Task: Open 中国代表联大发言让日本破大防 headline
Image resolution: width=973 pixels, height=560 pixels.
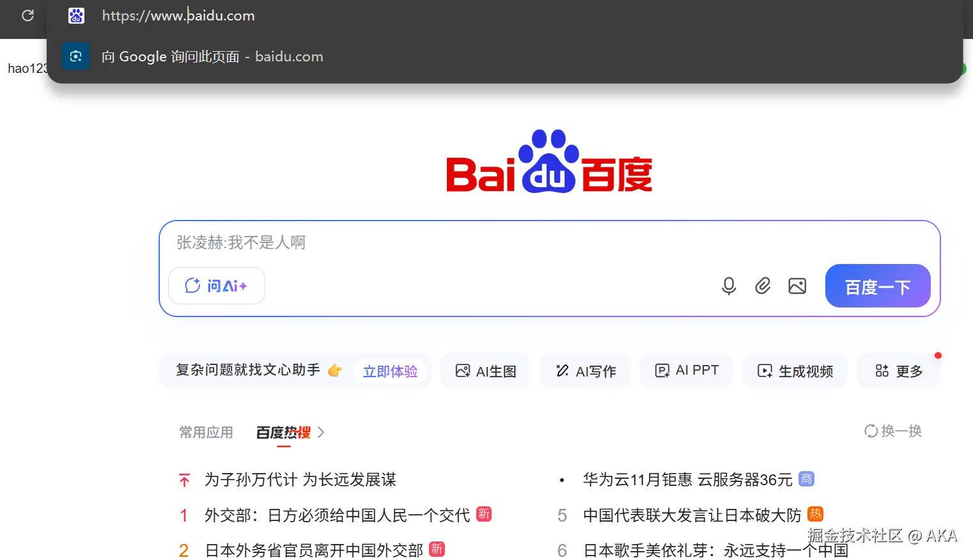Action: tap(692, 515)
